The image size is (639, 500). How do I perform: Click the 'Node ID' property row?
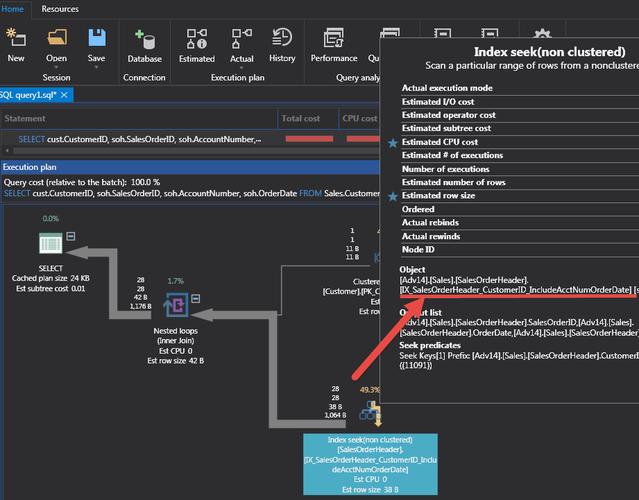click(520, 249)
